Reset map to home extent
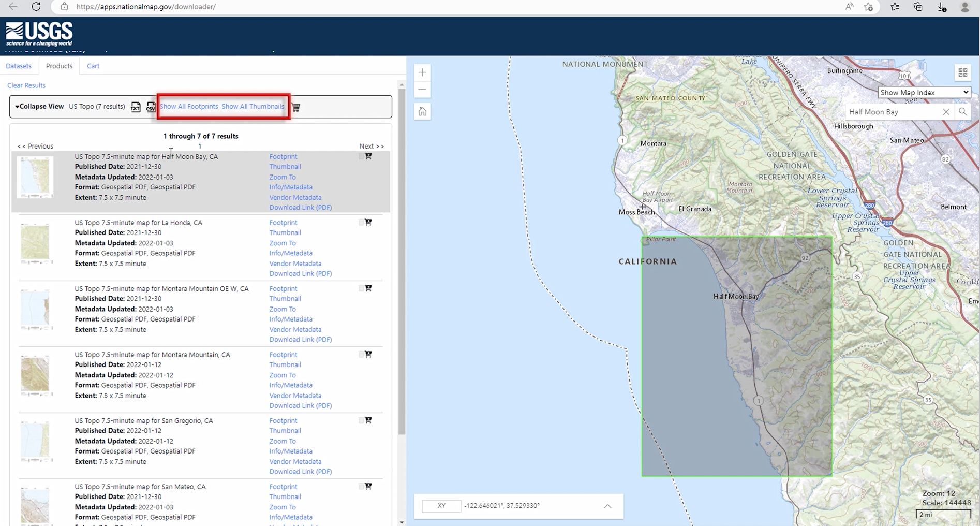The width and height of the screenshot is (980, 526). (422, 111)
